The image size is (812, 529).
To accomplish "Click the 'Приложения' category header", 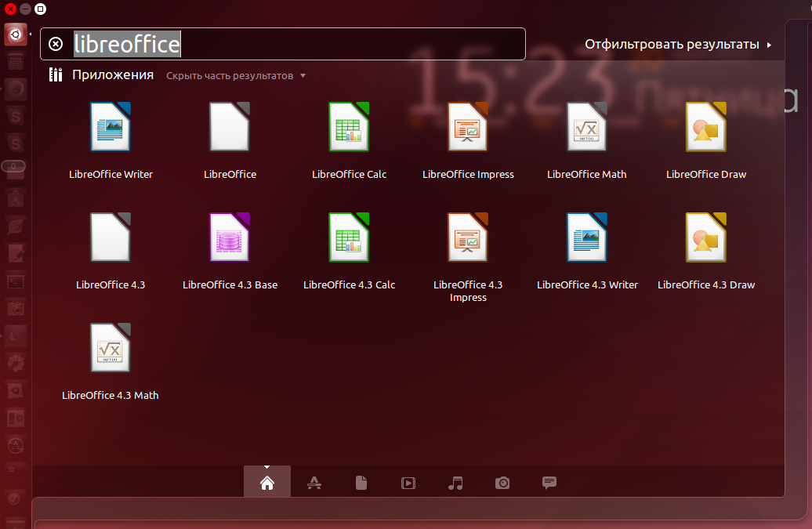I will pyautogui.click(x=112, y=75).
